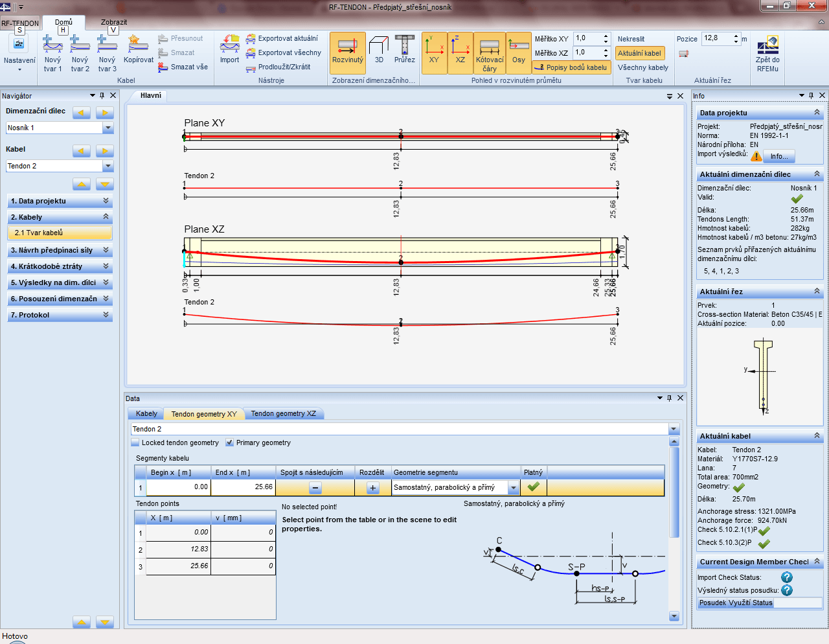Viewport: 829px width, 644px height.
Task: Collapse 2. Kabely section
Action: pyautogui.click(x=60, y=217)
